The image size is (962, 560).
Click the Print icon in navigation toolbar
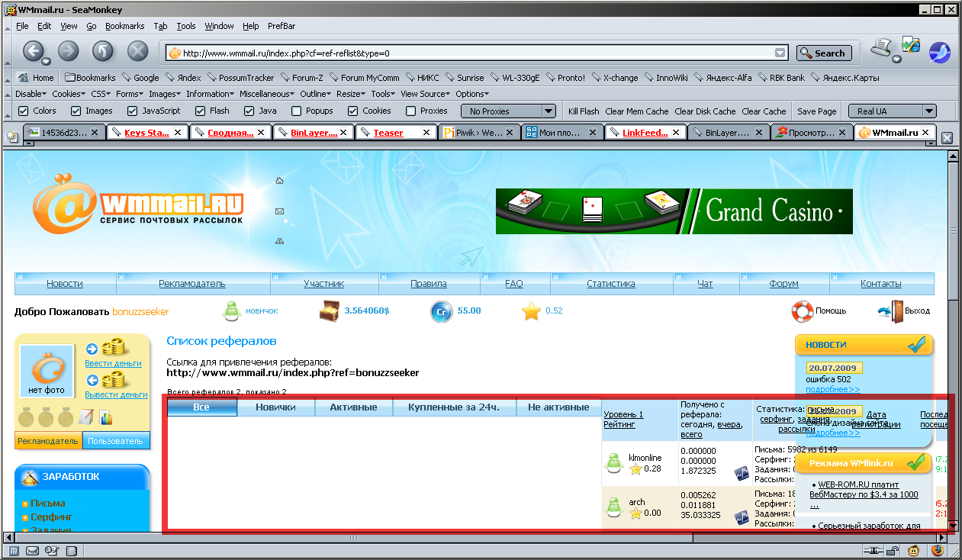point(883,47)
